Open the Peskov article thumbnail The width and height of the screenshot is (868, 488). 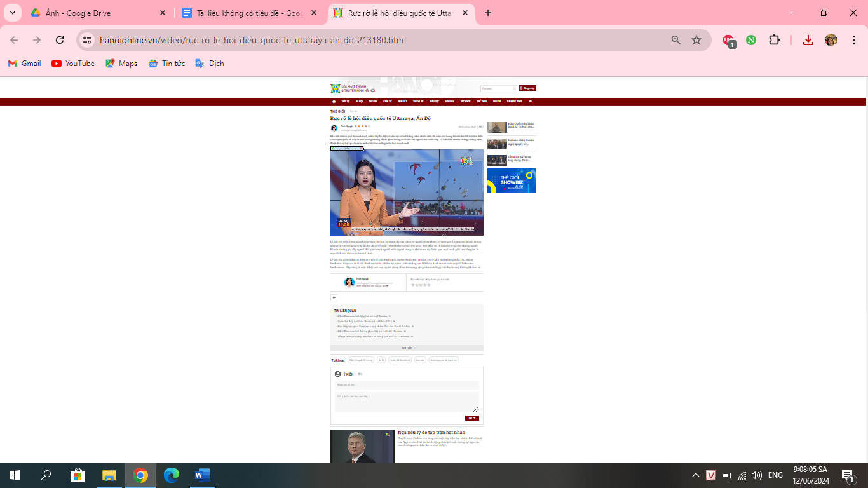(363, 446)
